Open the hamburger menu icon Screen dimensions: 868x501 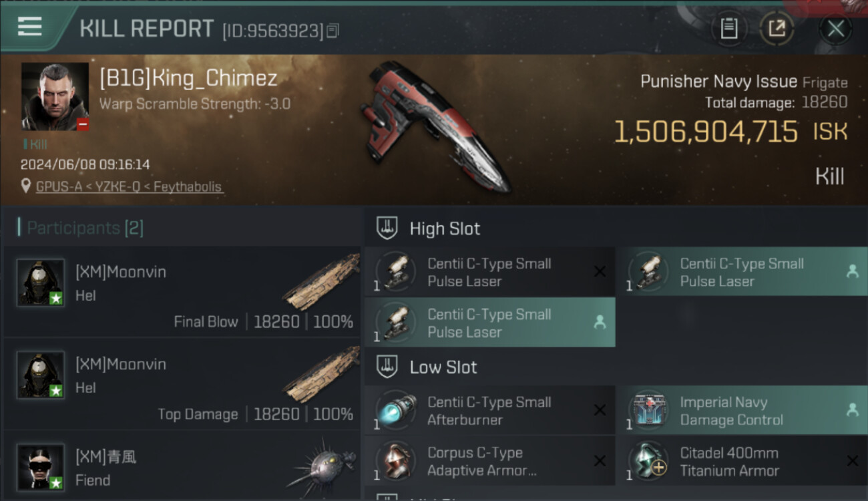[30, 27]
